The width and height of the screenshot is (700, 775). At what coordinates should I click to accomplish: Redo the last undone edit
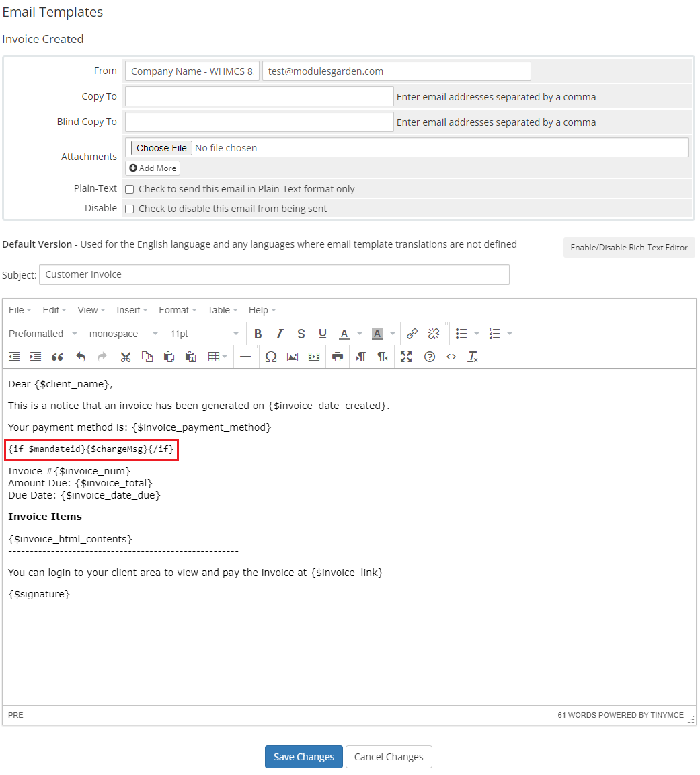pyautogui.click(x=102, y=357)
